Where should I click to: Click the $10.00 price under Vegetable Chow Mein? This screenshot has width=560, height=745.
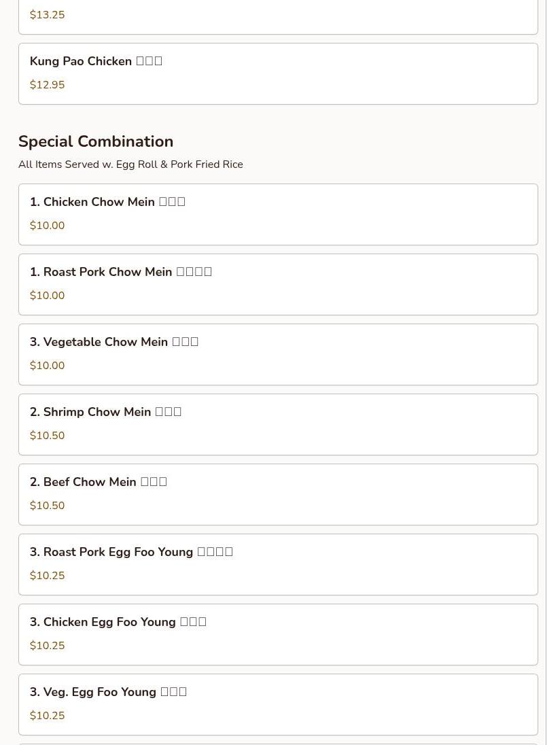(x=47, y=366)
